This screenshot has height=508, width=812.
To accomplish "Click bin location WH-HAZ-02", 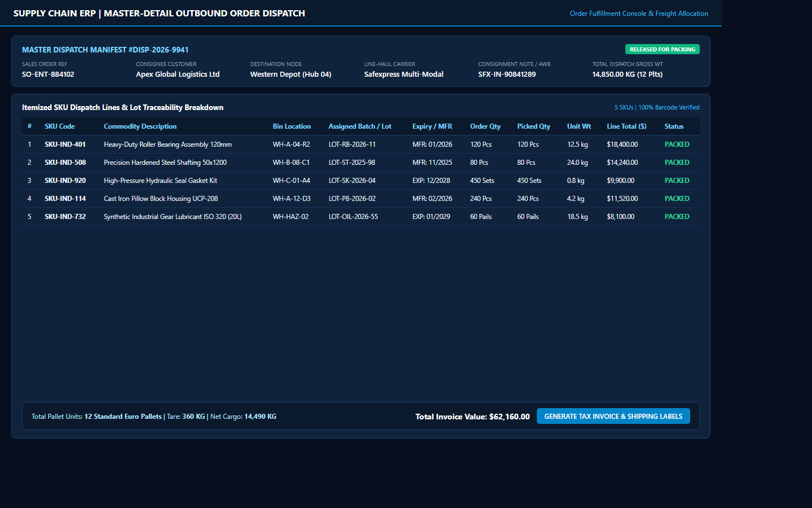I will click(x=290, y=217).
